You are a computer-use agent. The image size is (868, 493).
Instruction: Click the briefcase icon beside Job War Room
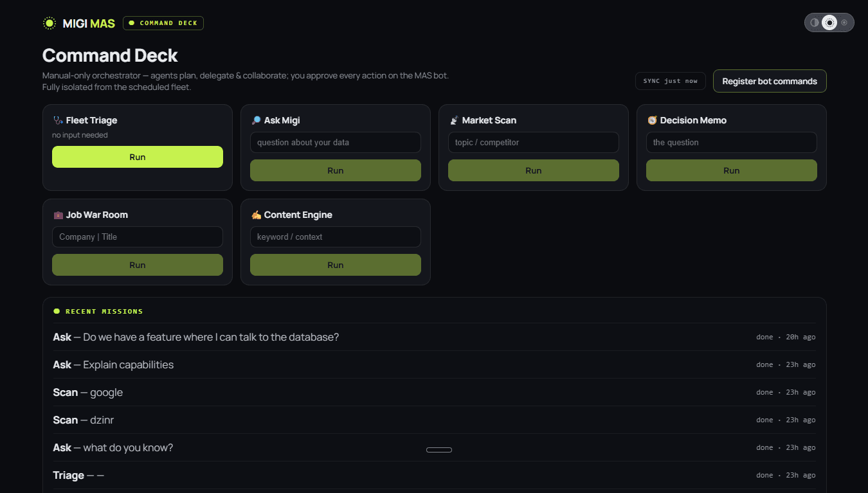(x=58, y=215)
